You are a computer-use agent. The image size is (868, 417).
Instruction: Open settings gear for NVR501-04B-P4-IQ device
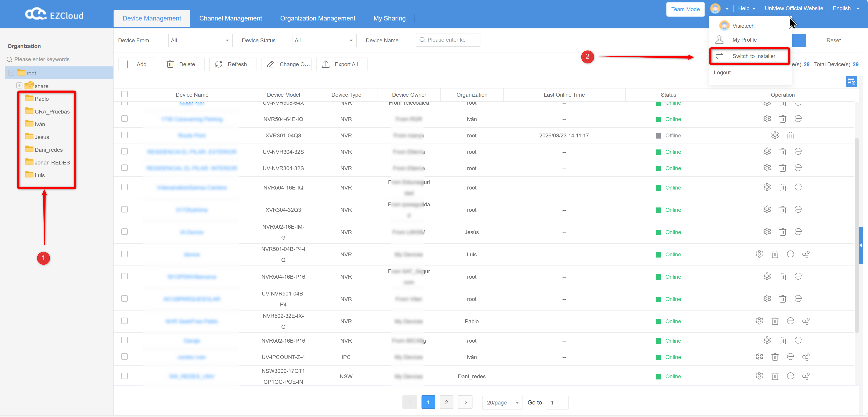click(x=759, y=254)
